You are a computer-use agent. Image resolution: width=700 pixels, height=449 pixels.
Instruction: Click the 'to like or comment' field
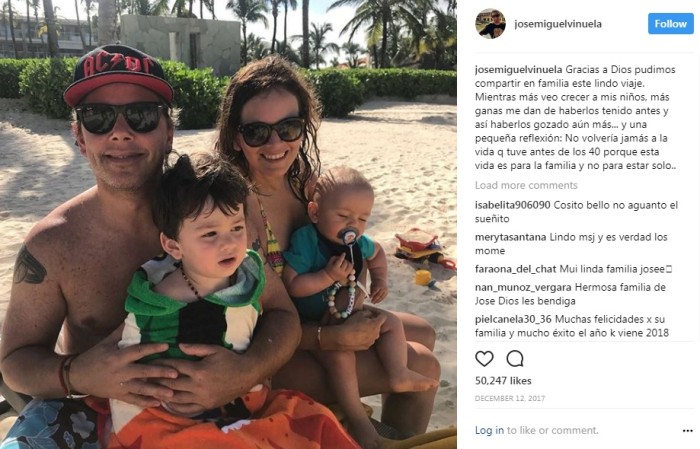pos(553,430)
